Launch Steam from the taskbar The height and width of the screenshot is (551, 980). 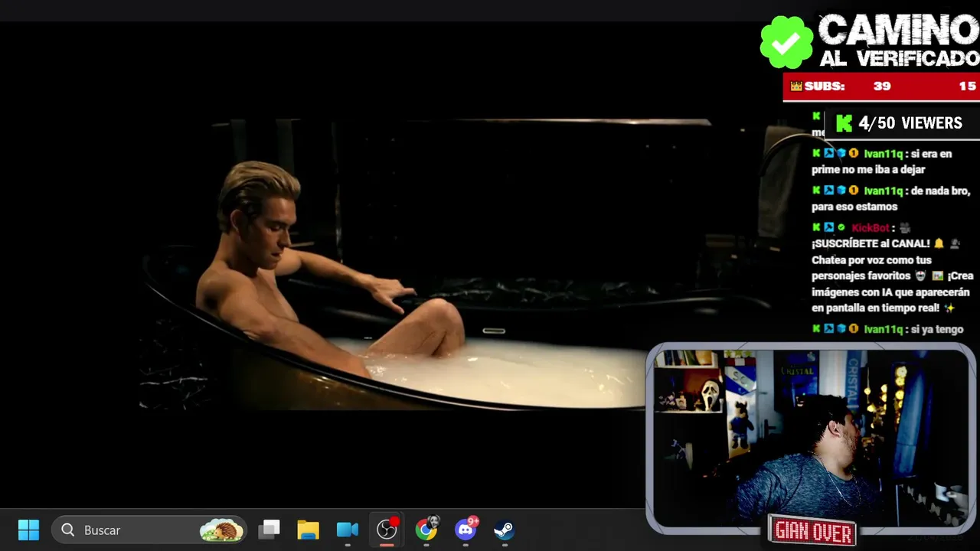point(504,530)
